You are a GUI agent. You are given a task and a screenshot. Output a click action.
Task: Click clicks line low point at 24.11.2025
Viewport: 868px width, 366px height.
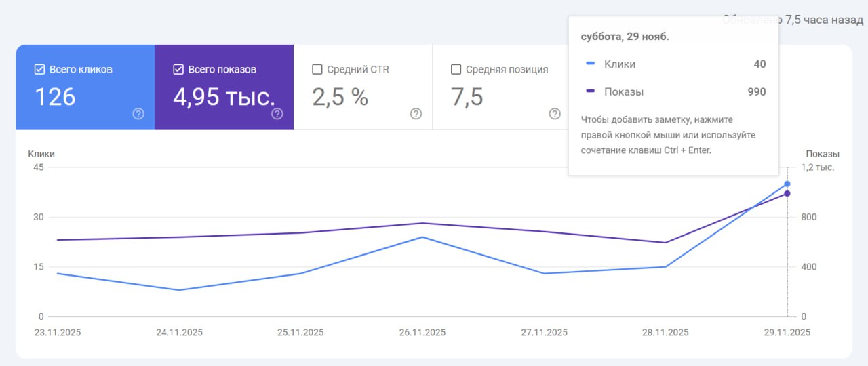tap(179, 290)
